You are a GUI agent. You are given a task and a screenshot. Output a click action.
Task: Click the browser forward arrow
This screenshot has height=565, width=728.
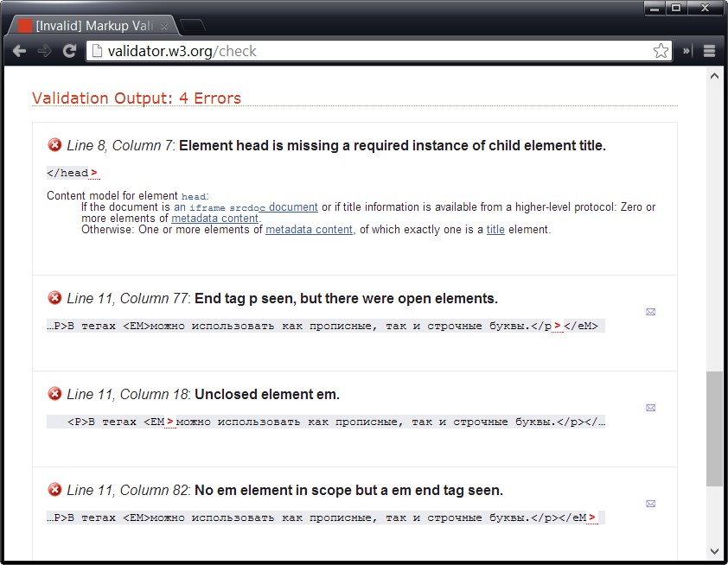pyautogui.click(x=45, y=51)
